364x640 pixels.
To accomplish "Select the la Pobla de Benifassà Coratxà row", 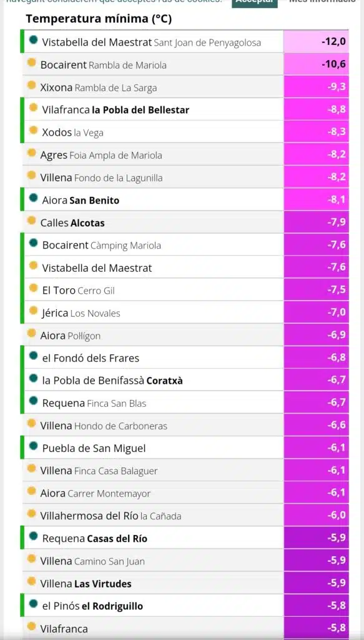I will 185,380.
